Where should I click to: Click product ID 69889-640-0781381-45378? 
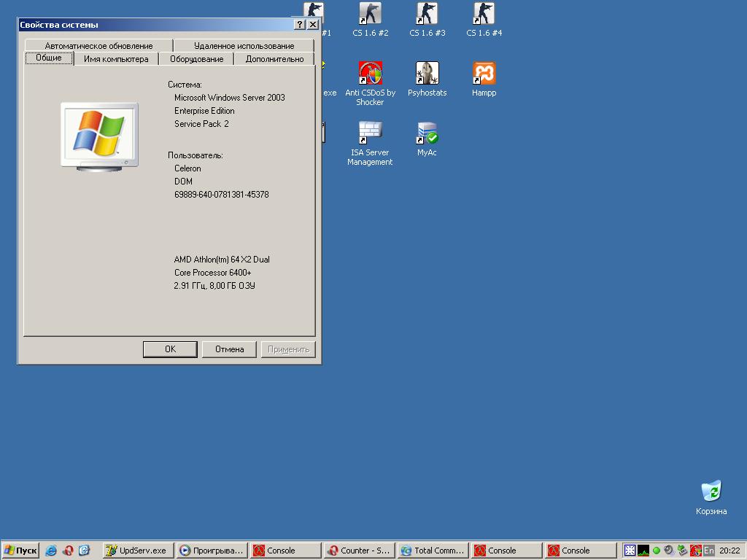tap(222, 195)
